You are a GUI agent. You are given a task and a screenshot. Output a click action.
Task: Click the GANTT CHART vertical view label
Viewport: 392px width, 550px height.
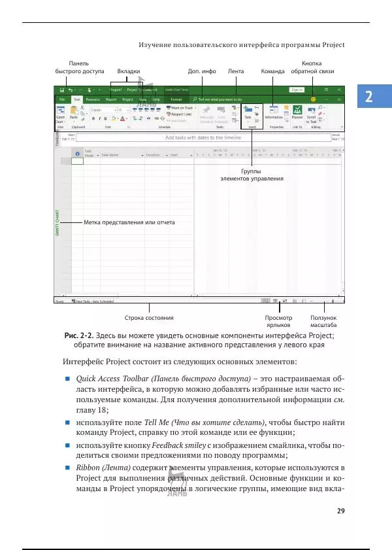coord(57,223)
